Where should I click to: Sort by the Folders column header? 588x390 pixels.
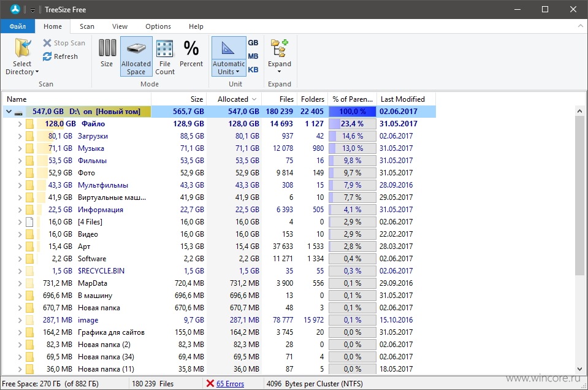point(312,99)
